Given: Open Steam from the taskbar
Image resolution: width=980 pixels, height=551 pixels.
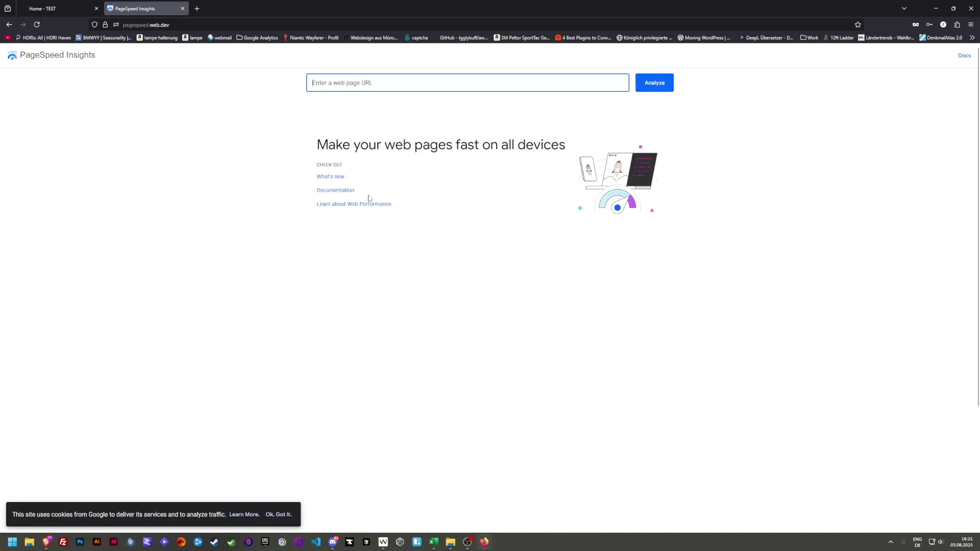Looking at the screenshot, I should [214, 542].
